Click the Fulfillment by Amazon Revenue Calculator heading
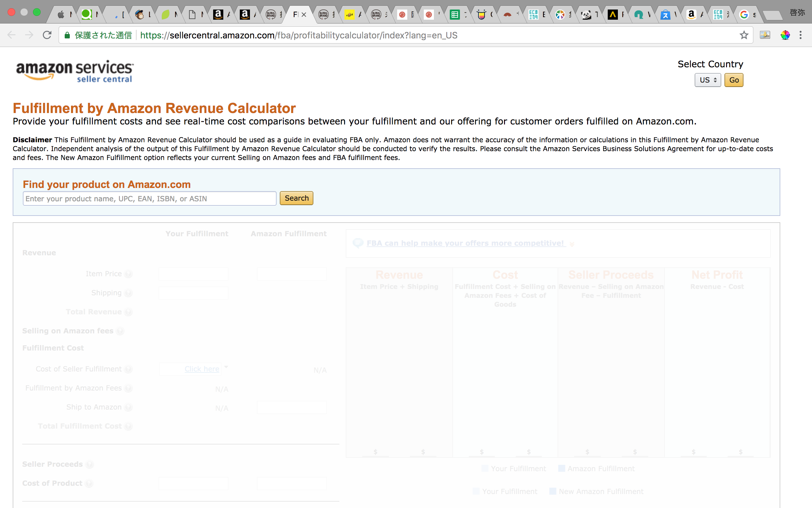The height and width of the screenshot is (508, 812). [x=154, y=108]
